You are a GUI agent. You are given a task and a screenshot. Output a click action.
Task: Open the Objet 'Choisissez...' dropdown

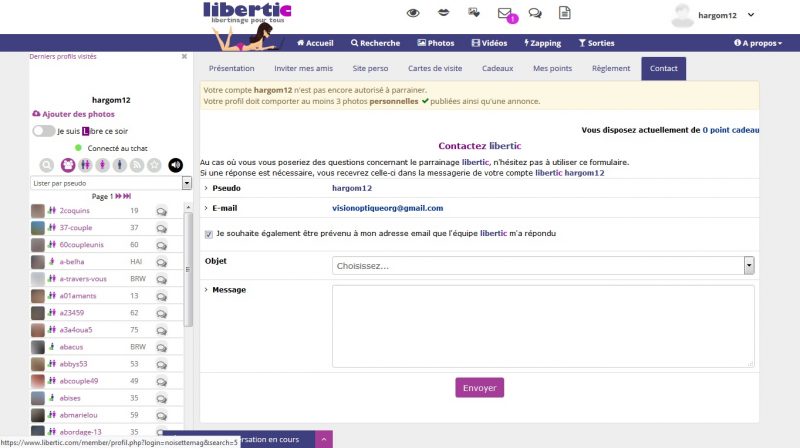coord(543,265)
